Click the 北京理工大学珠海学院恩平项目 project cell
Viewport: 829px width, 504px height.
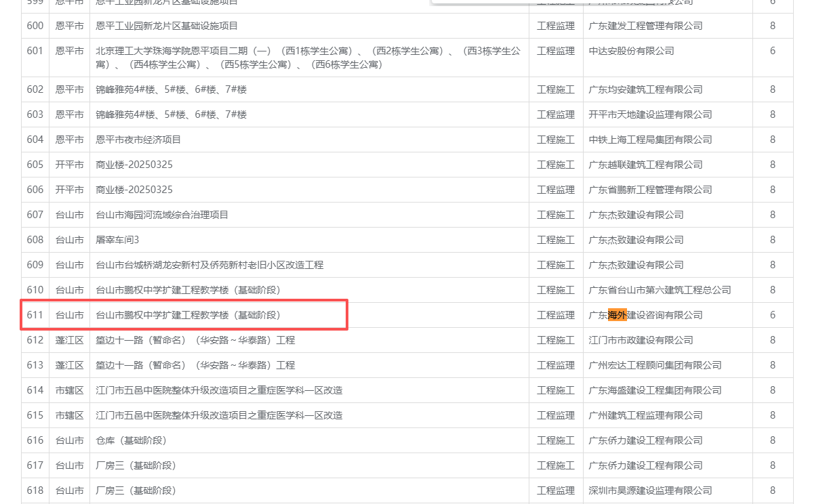pos(308,58)
